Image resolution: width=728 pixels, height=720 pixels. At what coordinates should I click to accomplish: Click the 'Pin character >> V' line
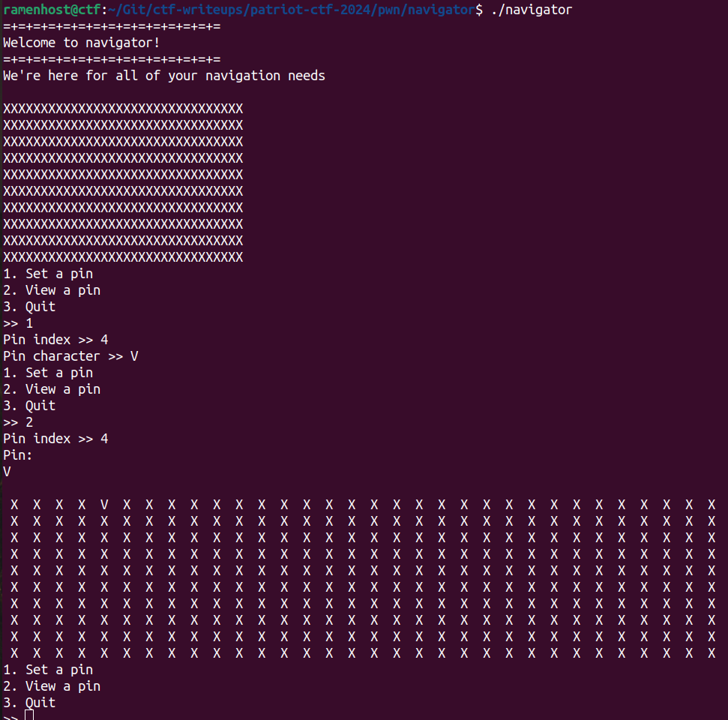pyautogui.click(x=70, y=356)
